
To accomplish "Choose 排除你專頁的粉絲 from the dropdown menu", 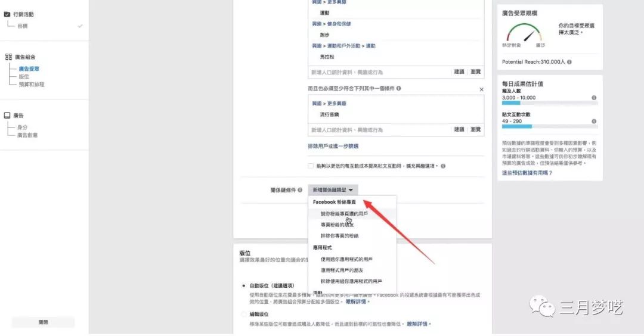I will [x=340, y=236].
